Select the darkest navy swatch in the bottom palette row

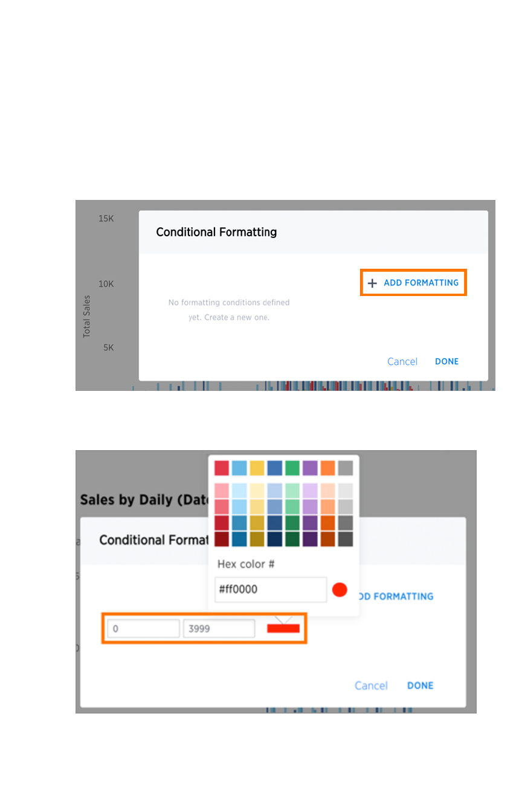[x=274, y=539]
